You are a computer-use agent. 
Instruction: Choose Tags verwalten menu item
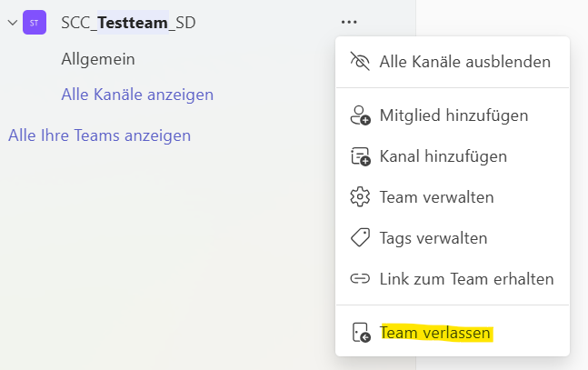(x=434, y=238)
